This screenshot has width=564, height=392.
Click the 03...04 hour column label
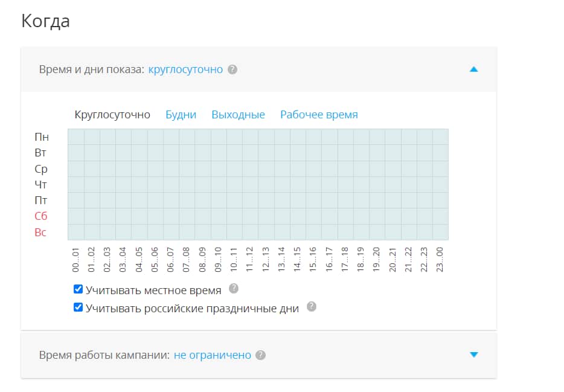point(123,260)
